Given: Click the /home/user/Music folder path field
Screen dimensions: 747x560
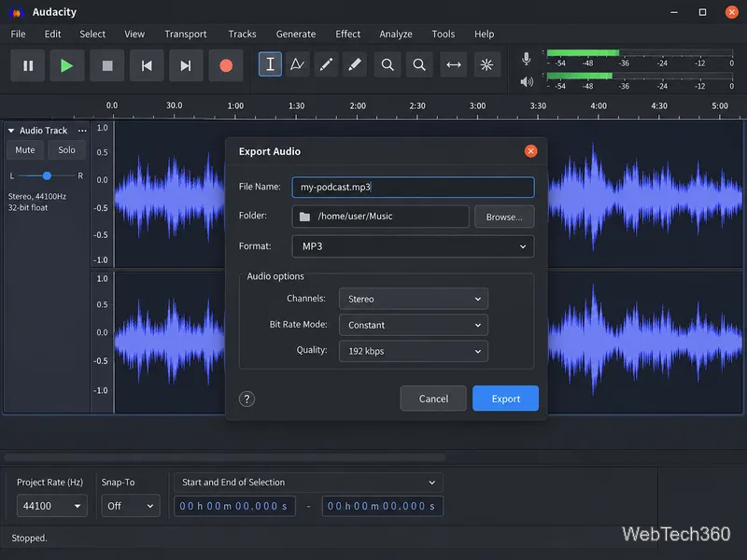Looking at the screenshot, I should pos(381,217).
